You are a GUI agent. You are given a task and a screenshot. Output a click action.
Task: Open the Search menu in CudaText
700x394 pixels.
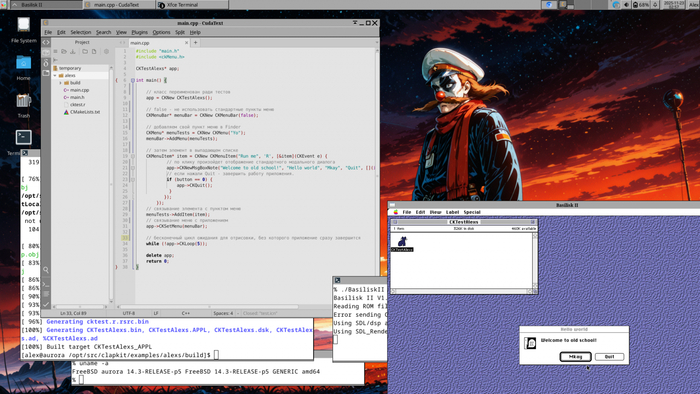pyautogui.click(x=104, y=32)
